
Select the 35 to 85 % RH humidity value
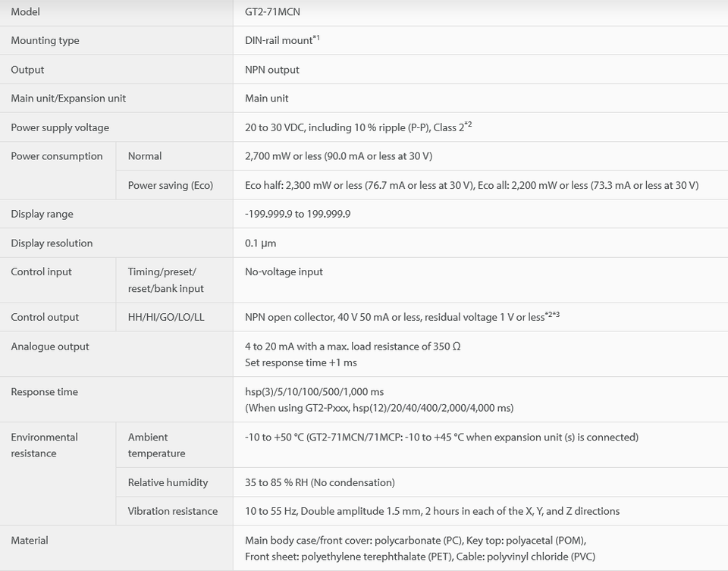pos(320,482)
